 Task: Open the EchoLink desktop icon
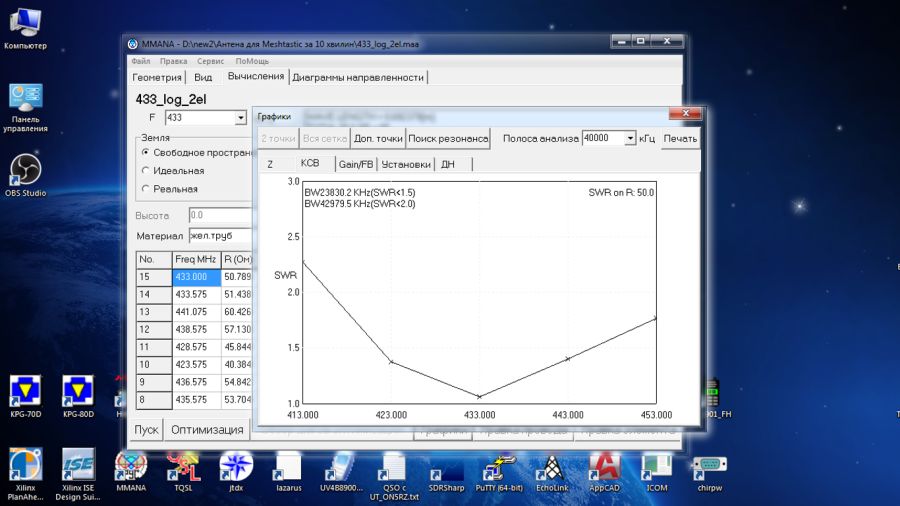pyautogui.click(x=551, y=466)
